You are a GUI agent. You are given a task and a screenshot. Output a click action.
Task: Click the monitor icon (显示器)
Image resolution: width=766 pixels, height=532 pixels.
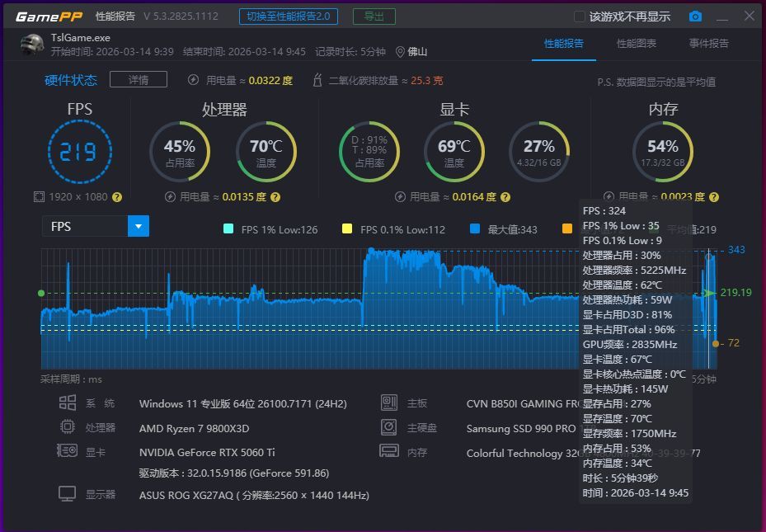[68, 494]
